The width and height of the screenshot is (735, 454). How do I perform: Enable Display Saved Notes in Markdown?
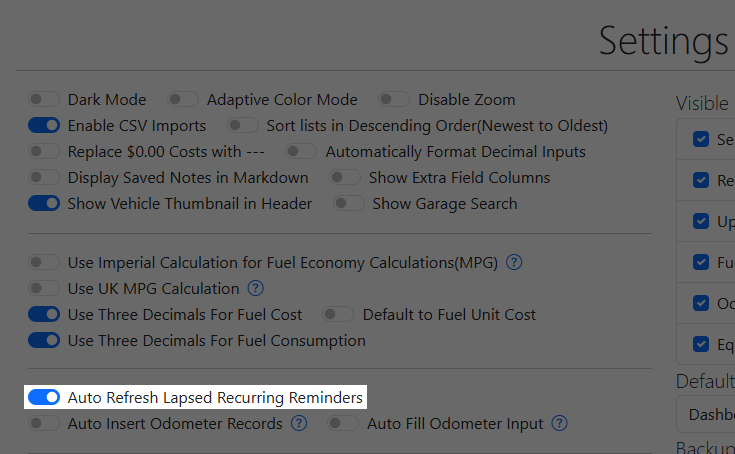(44, 178)
